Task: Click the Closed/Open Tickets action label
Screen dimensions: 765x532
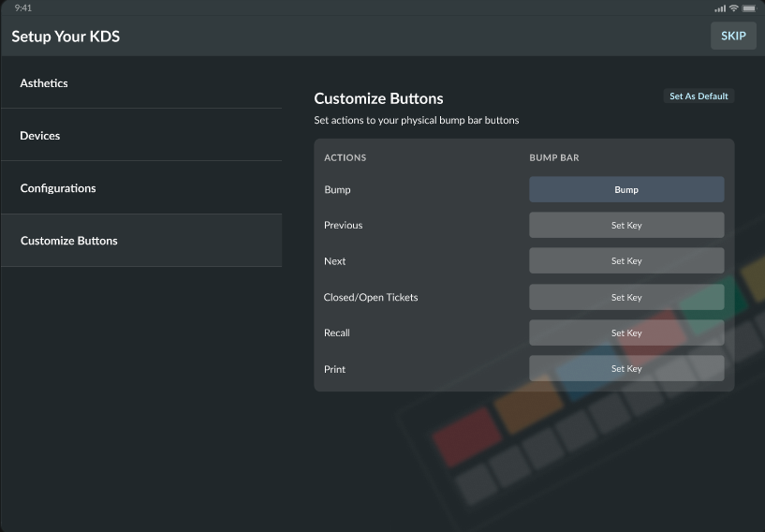Action: [371, 298]
